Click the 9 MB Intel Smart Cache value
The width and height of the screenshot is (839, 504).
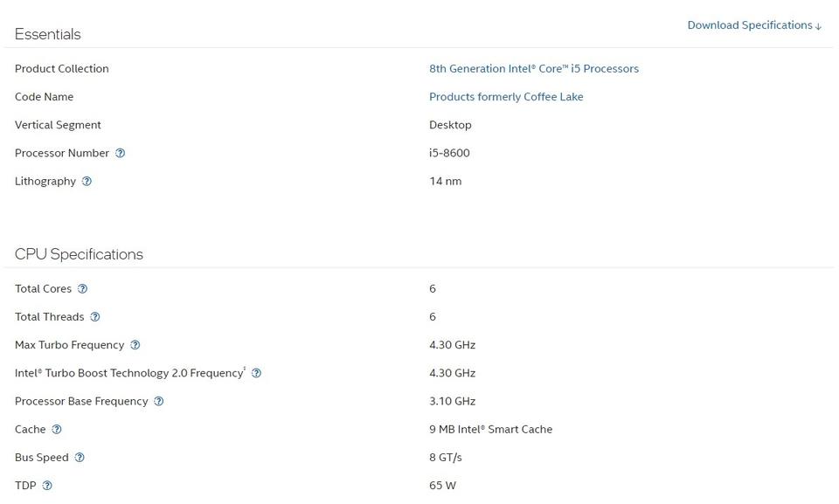pyautogui.click(x=490, y=429)
